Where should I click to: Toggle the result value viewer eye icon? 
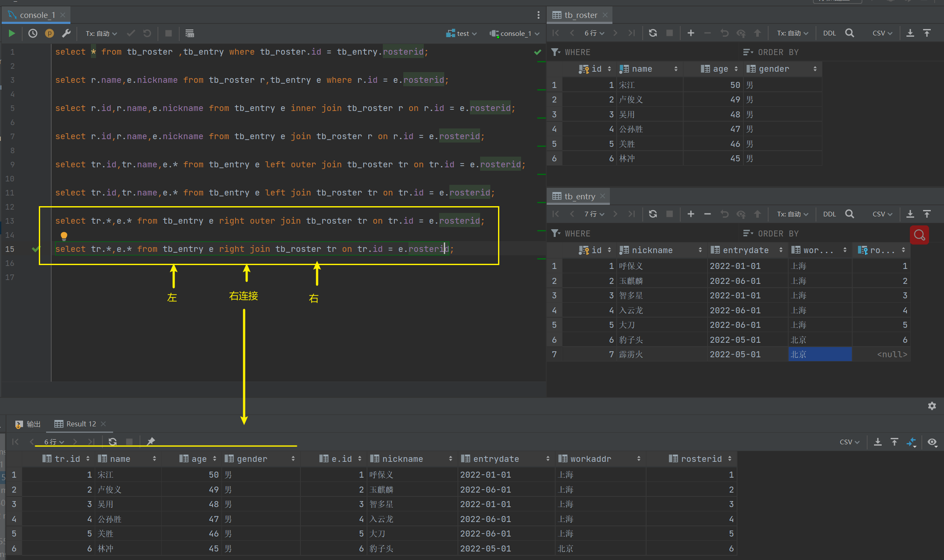tap(932, 442)
